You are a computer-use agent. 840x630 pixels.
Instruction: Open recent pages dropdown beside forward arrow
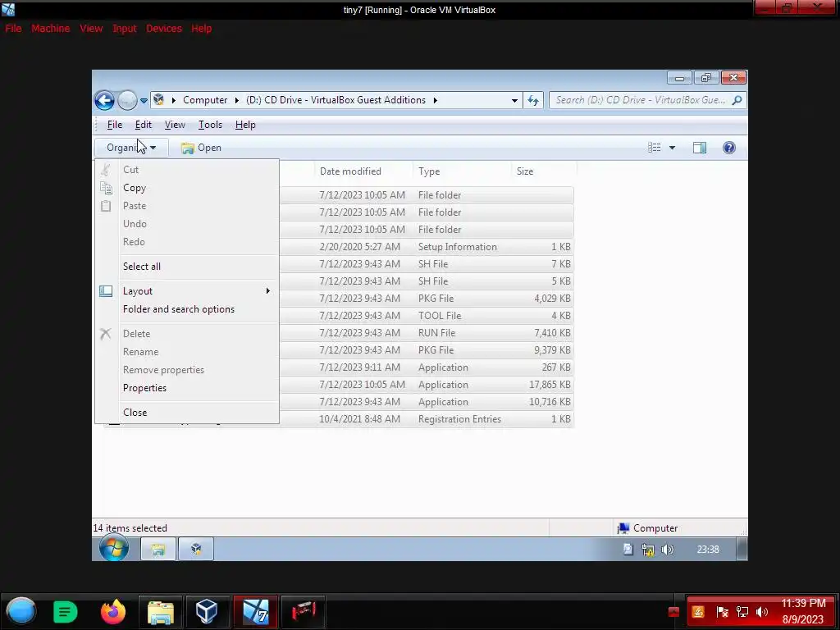click(x=144, y=101)
